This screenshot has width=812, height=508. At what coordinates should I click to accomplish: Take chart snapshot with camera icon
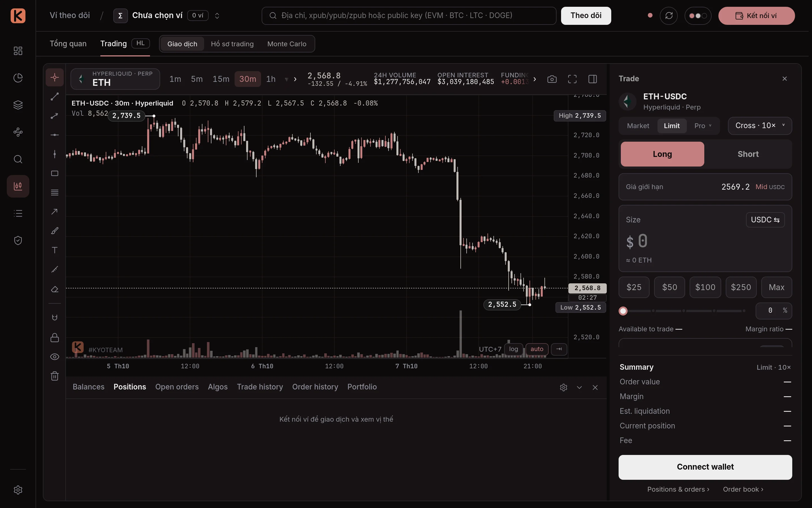[552, 79]
